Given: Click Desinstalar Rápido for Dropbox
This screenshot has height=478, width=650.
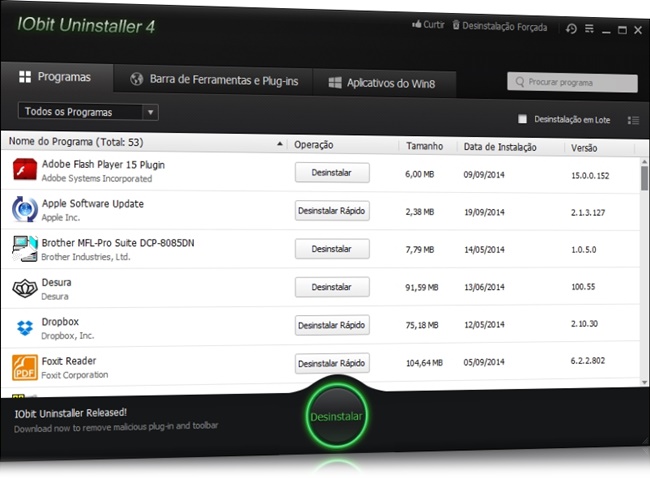Looking at the screenshot, I should [x=332, y=325].
